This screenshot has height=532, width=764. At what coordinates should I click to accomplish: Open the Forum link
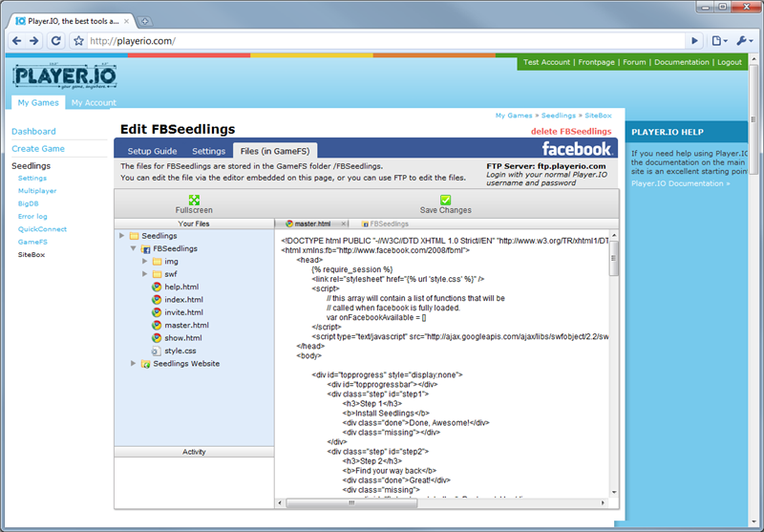click(x=634, y=62)
